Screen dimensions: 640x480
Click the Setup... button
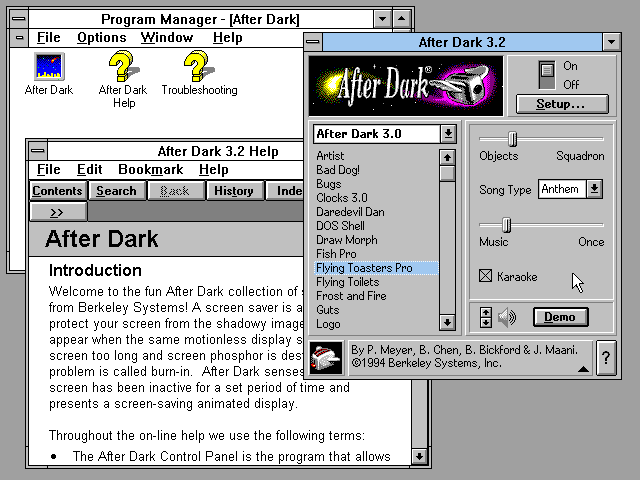pos(562,104)
